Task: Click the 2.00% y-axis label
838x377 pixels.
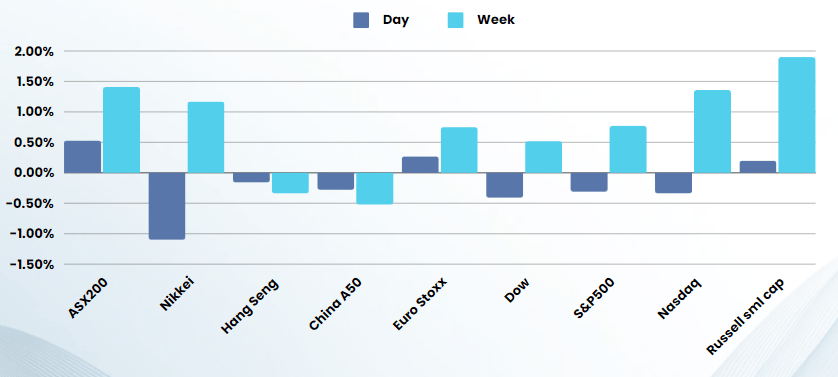Action: [34, 52]
